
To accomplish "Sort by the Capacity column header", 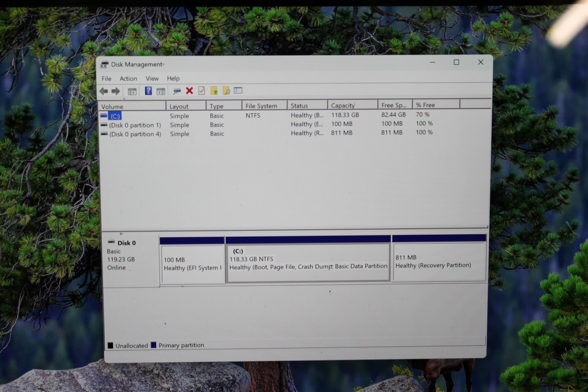I will click(x=352, y=105).
